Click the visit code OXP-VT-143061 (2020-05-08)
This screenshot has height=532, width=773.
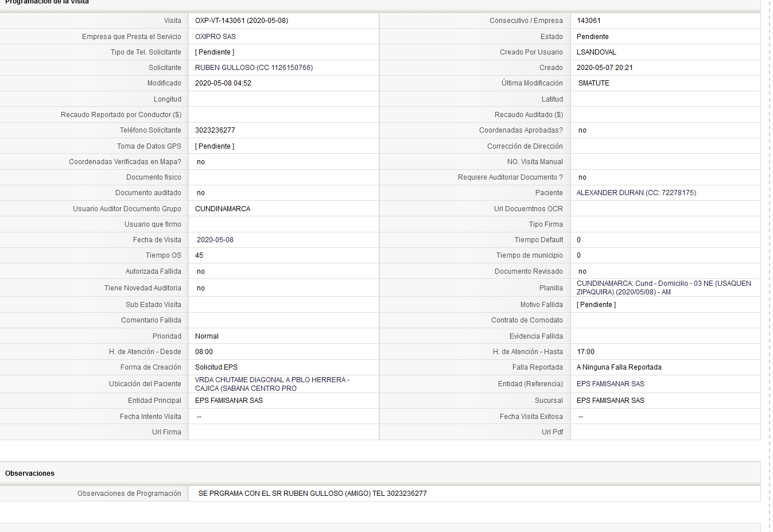242,21
